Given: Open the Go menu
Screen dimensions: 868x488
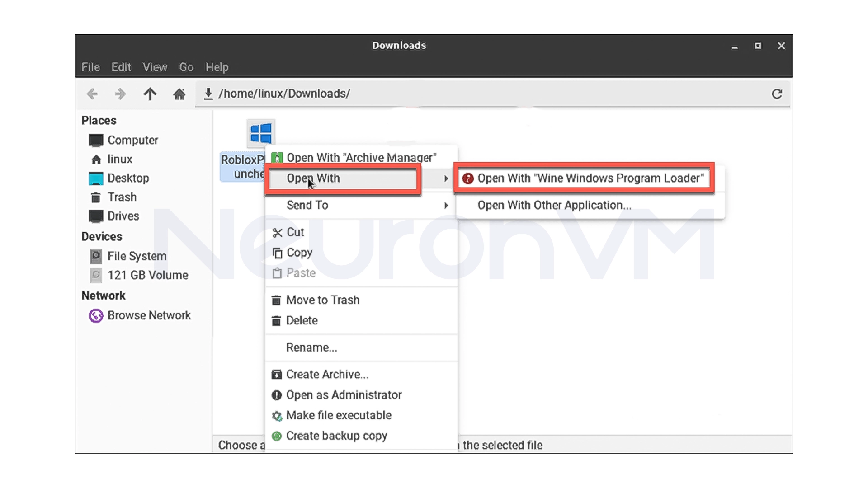Looking at the screenshot, I should [x=186, y=67].
